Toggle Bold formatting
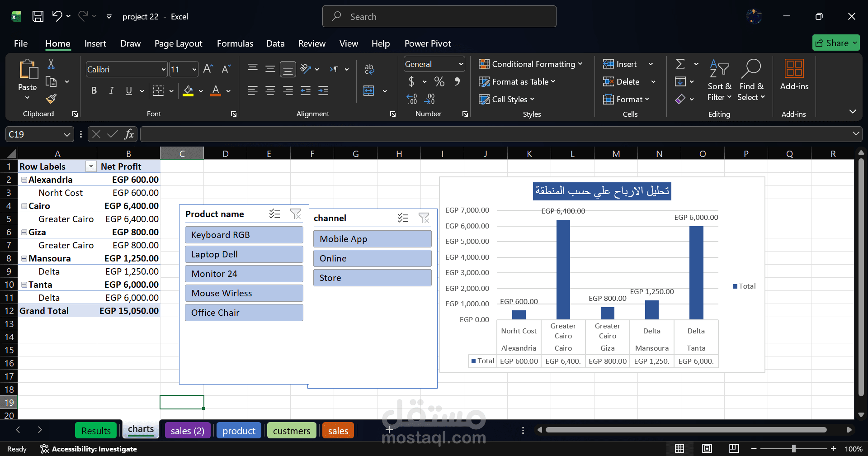This screenshot has height=456, width=868. (94, 90)
